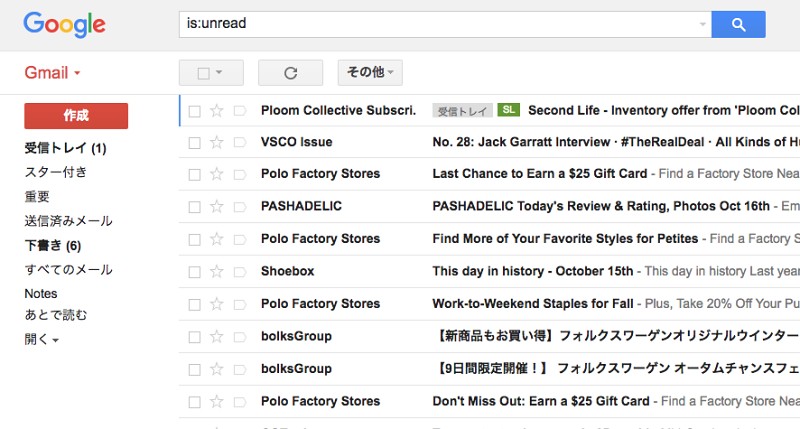Viewport: 800px width, 429px height.
Task: Star the 新商品もお買い得 bolksGroup email
Action: (x=217, y=337)
